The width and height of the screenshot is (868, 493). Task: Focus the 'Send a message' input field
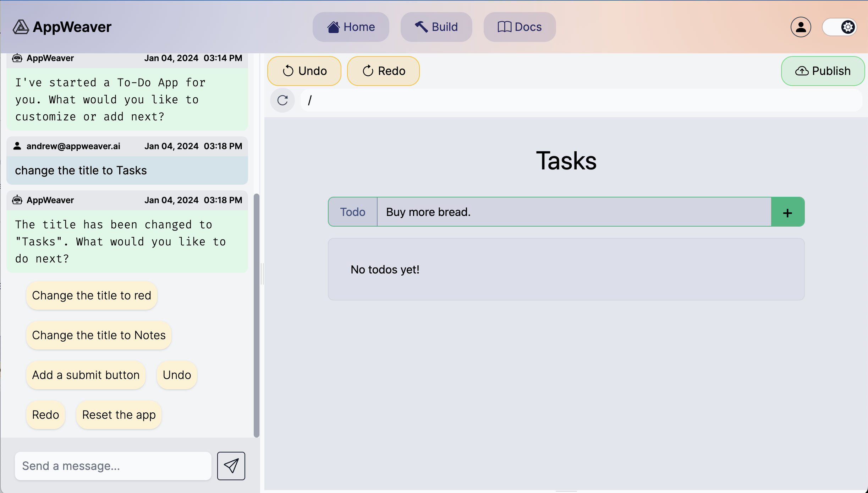click(113, 466)
